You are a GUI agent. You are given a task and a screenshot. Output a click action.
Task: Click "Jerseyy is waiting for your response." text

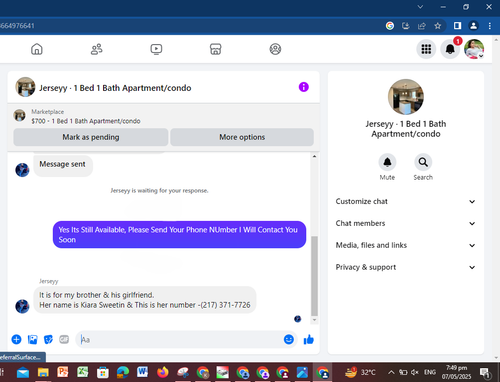pos(159,191)
